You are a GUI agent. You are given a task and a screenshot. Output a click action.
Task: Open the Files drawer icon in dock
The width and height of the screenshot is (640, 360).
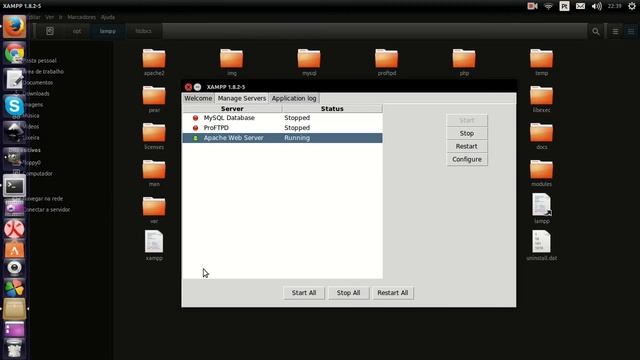tap(14, 309)
